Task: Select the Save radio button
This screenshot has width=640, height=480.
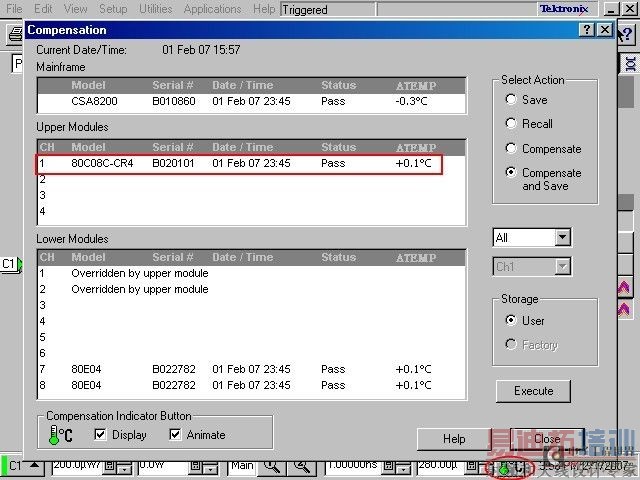Action: click(511, 99)
